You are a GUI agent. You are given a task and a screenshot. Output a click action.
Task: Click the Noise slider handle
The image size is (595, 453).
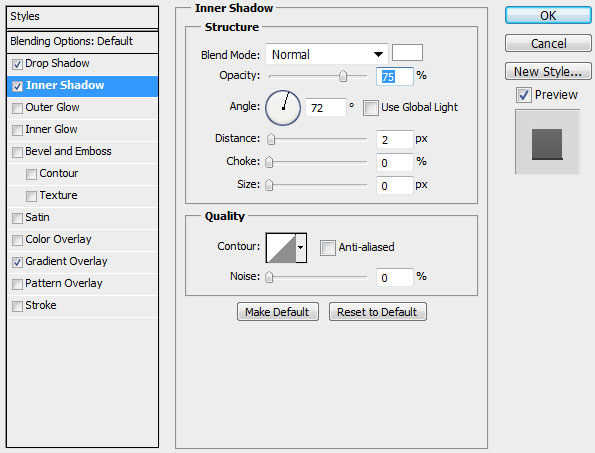(269, 277)
